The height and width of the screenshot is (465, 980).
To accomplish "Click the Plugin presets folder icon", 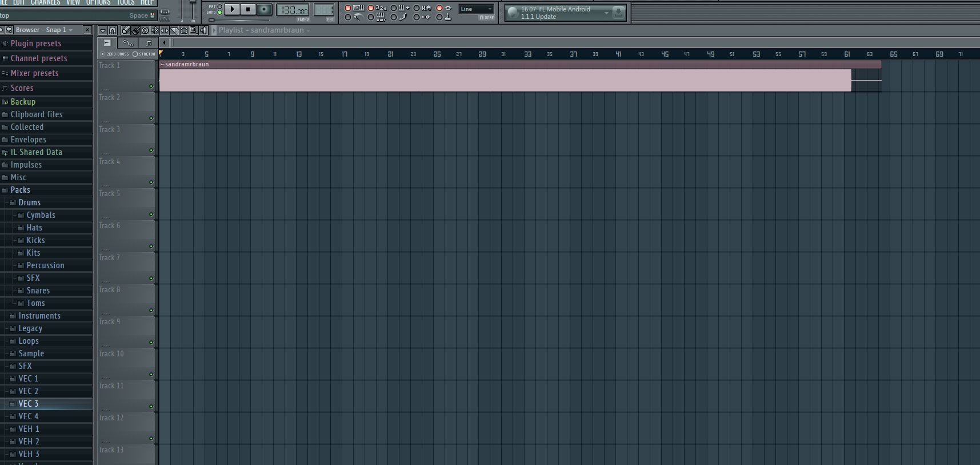I will coord(5,43).
